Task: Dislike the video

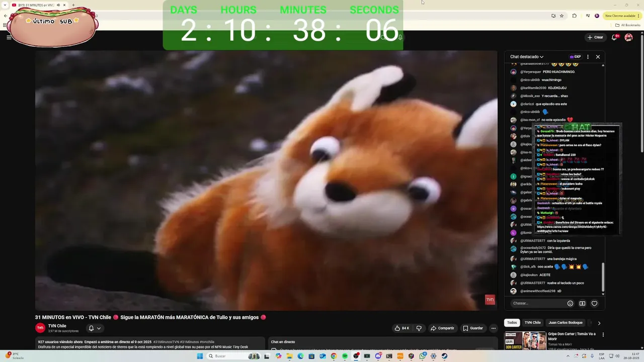Action: (x=419, y=328)
